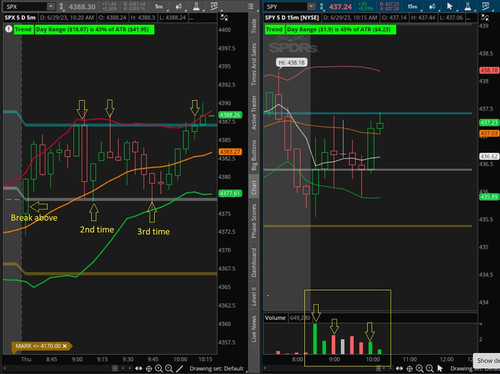Click the SPX chart corner settings icon
Screen dimensions: 500x374
(224, 18)
